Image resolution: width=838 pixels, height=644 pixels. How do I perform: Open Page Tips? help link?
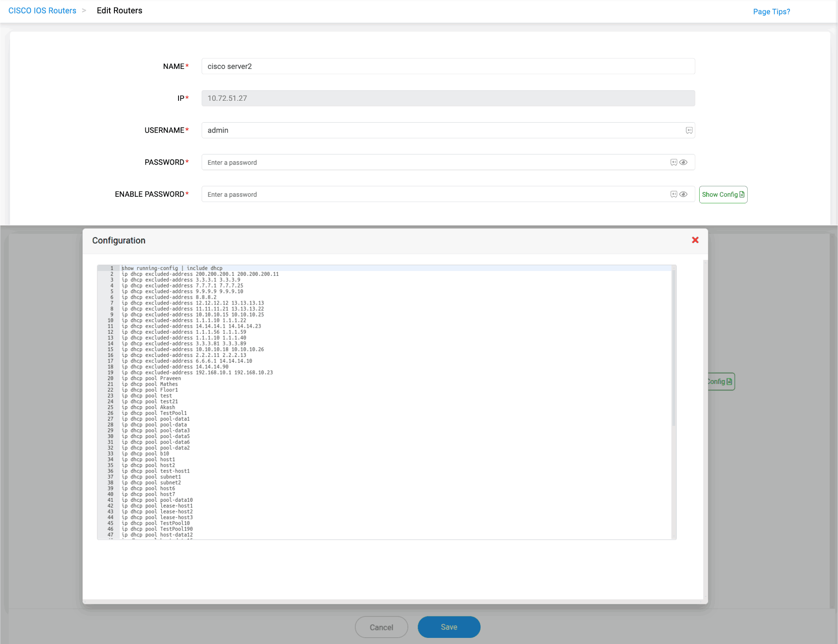(x=772, y=12)
